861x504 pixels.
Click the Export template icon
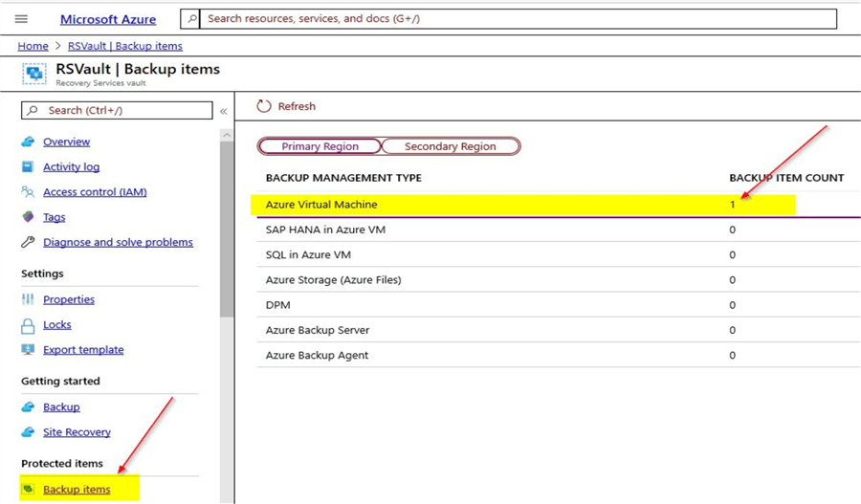[28, 350]
